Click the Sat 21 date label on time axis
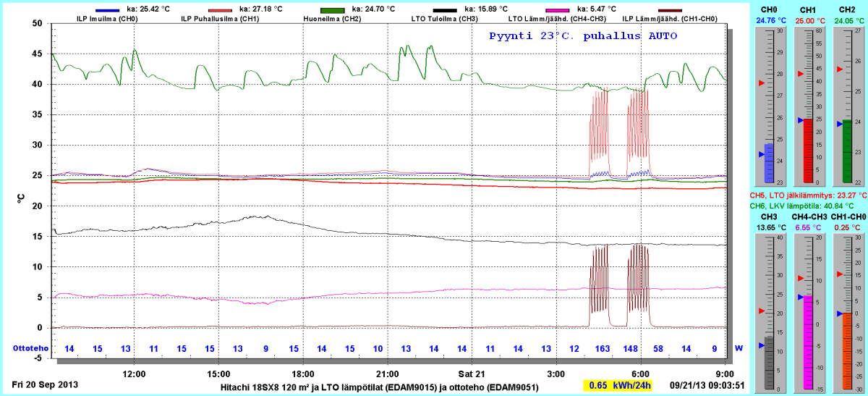The image size is (868, 396). [470, 374]
